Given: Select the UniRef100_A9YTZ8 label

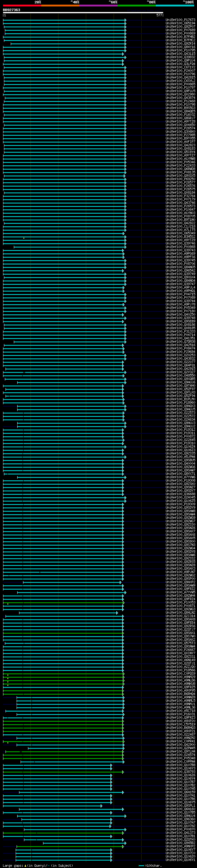Looking at the screenshot, I should point(180,121).
